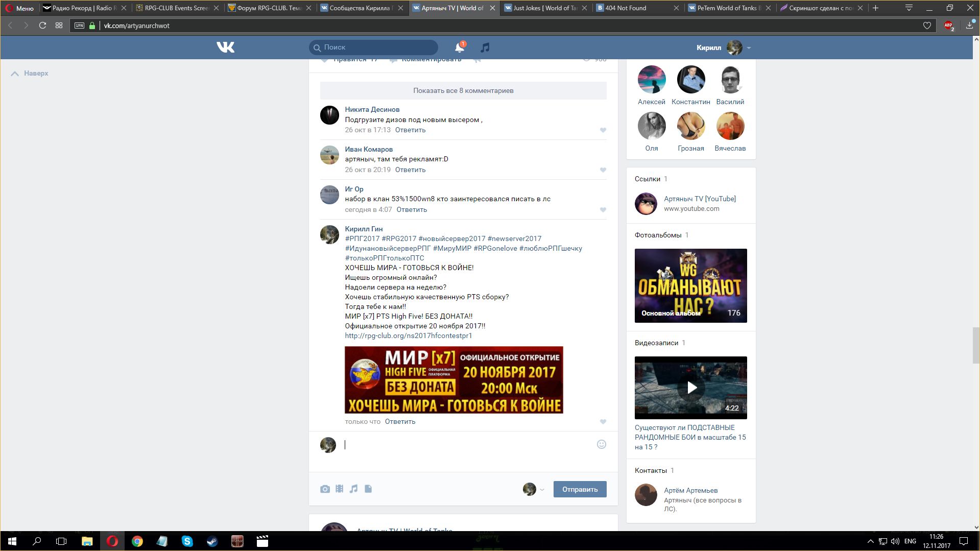Add page to bookmarks with heart icon

(x=927, y=26)
